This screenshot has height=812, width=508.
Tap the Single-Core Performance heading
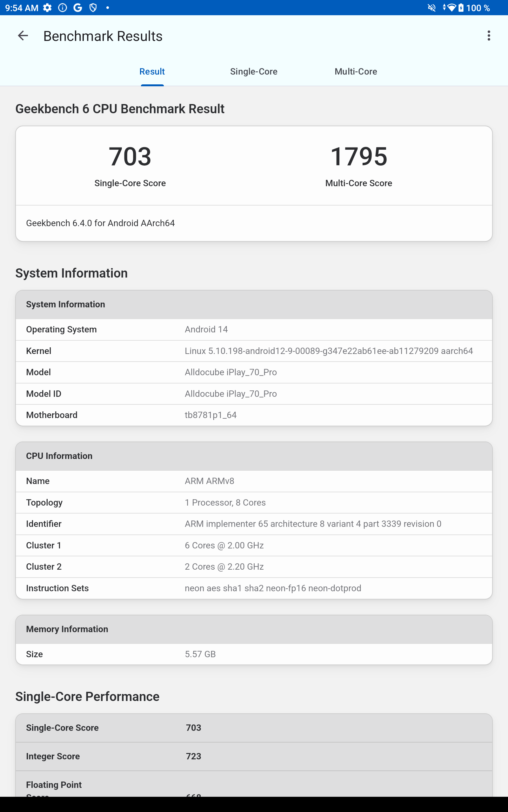[x=87, y=697]
